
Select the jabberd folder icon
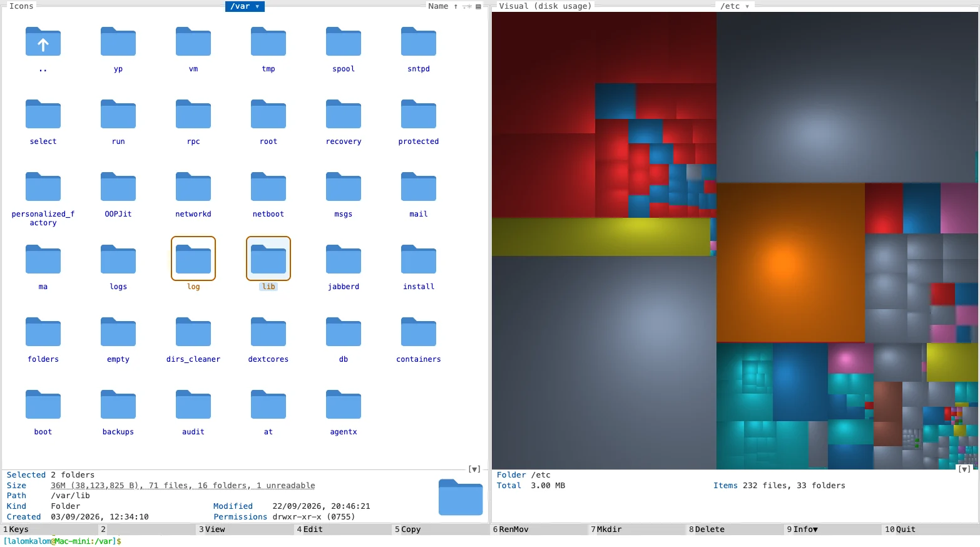point(344,259)
